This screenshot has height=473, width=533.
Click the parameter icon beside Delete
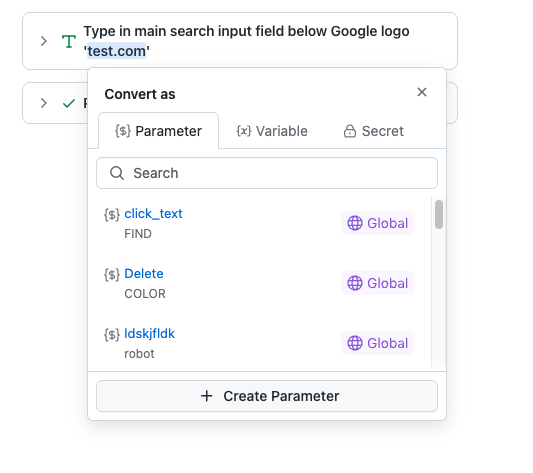112,274
